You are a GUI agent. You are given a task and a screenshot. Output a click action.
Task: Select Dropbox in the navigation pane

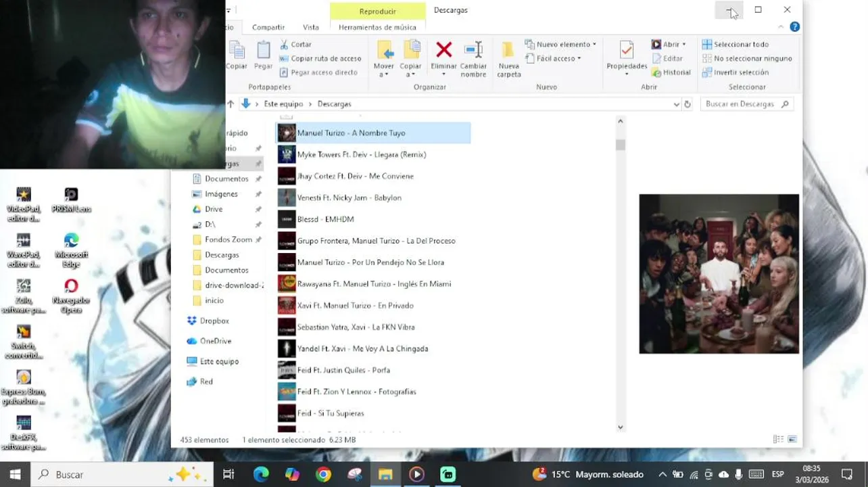214,321
